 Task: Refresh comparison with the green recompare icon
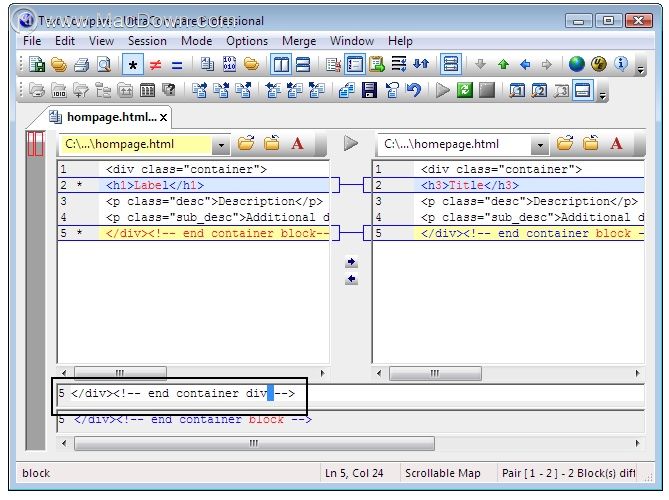(465, 90)
